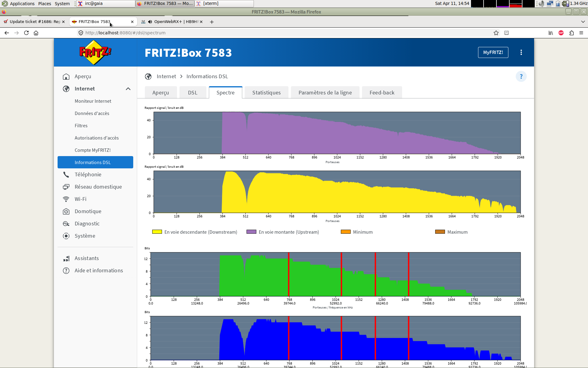Screen dimensions: 588x368
Task: Collapse the Internet sidebar section
Action: pyautogui.click(x=128, y=89)
